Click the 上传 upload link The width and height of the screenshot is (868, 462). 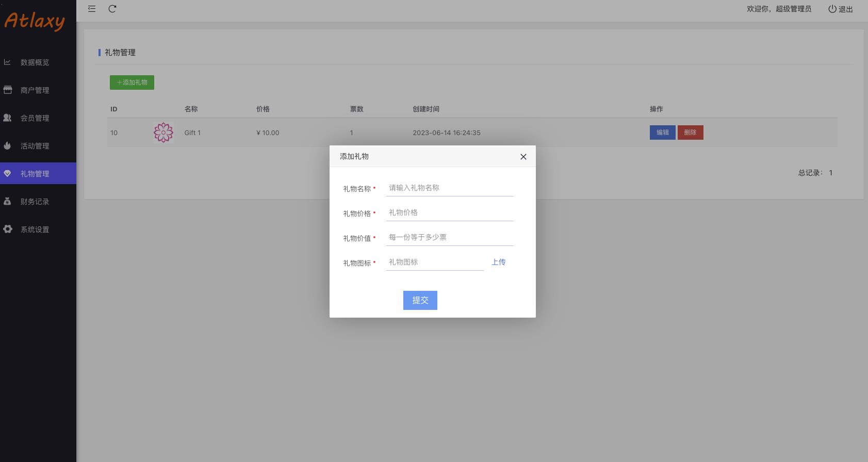(x=498, y=262)
